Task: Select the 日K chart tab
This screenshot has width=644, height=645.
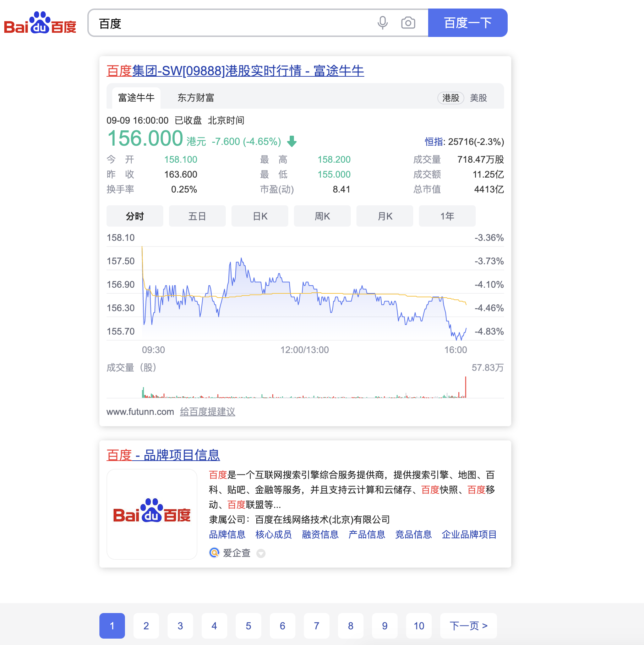Action: pos(260,216)
